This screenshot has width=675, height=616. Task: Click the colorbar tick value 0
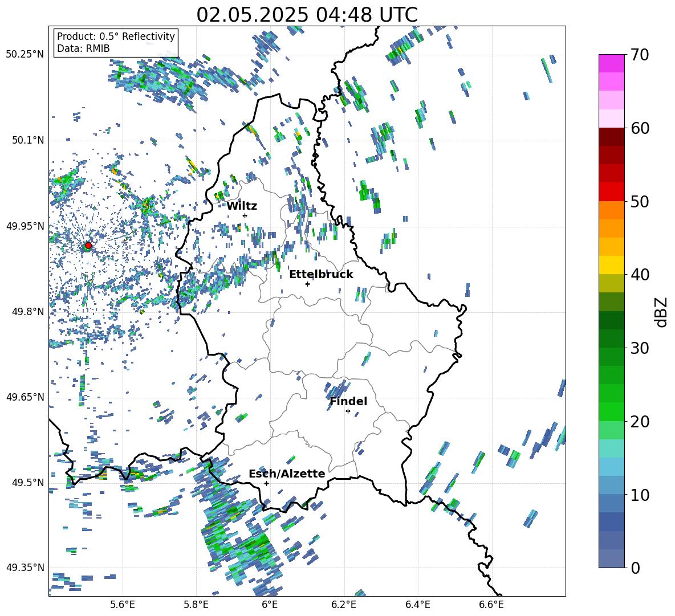pos(636,568)
